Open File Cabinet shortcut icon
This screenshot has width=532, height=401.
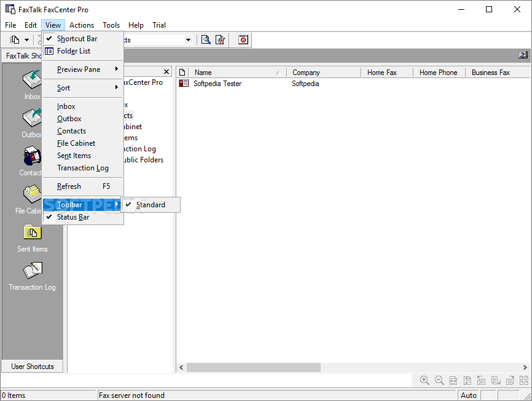(32, 194)
